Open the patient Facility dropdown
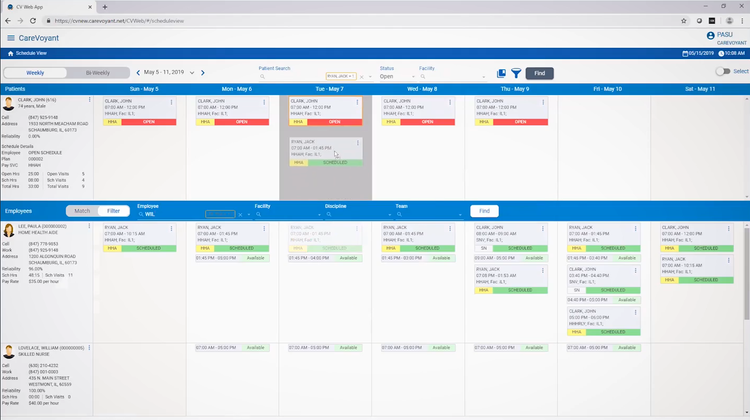This screenshot has height=420, width=750. 452,77
